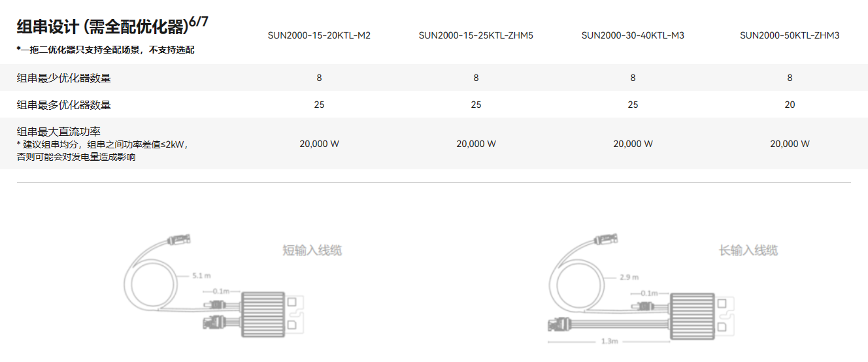Click the 组串最少优化器数量 row label
This screenshot has height=362, width=868.
click(x=64, y=78)
